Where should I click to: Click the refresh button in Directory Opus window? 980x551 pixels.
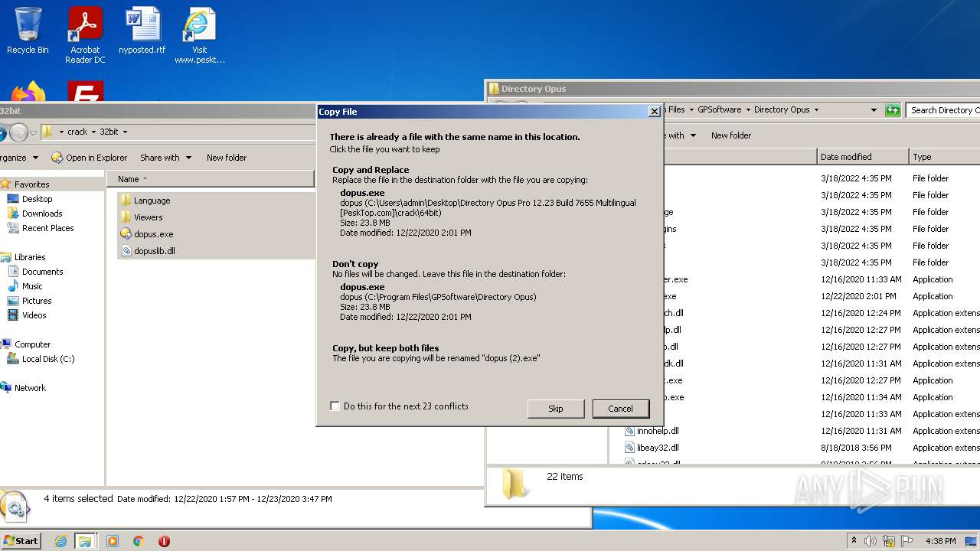(x=893, y=110)
